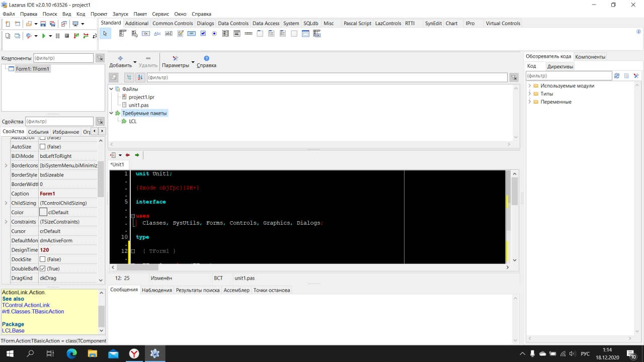Image resolution: width=644 pixels, height=362 pixels.
Task: Collapse the Требуемые пакеты node
Action: click(112, 113)
